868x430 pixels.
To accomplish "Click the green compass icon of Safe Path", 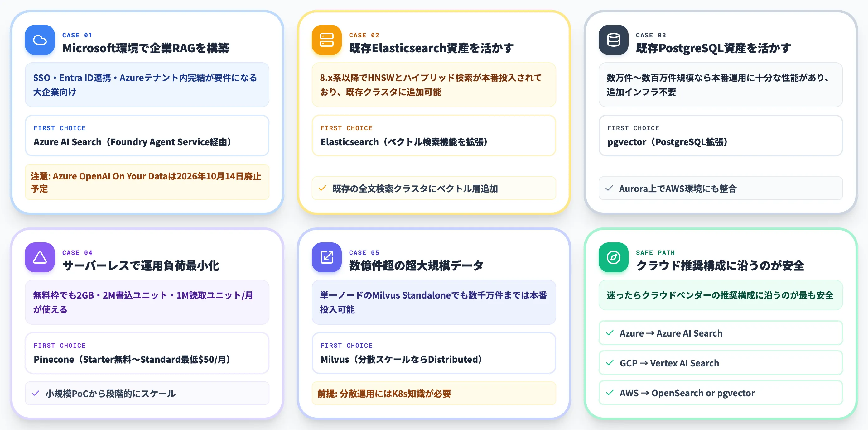I will pos(613,257).
